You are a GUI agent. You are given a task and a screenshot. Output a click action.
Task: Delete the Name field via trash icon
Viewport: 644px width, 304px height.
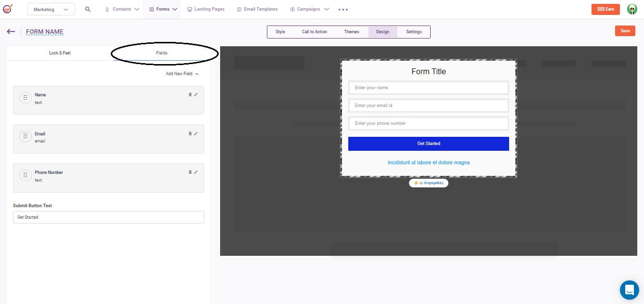tap(190, 95)
